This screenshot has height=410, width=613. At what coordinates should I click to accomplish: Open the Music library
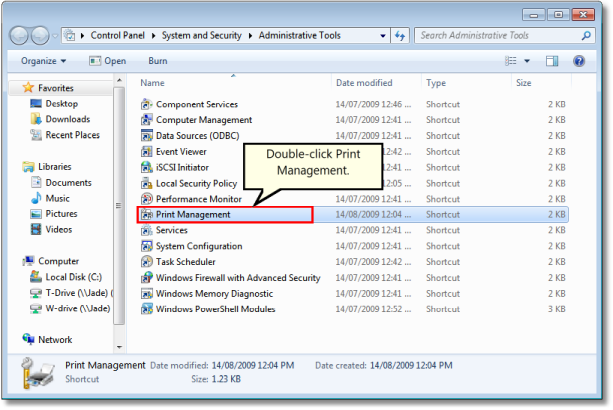pos(50,199)
